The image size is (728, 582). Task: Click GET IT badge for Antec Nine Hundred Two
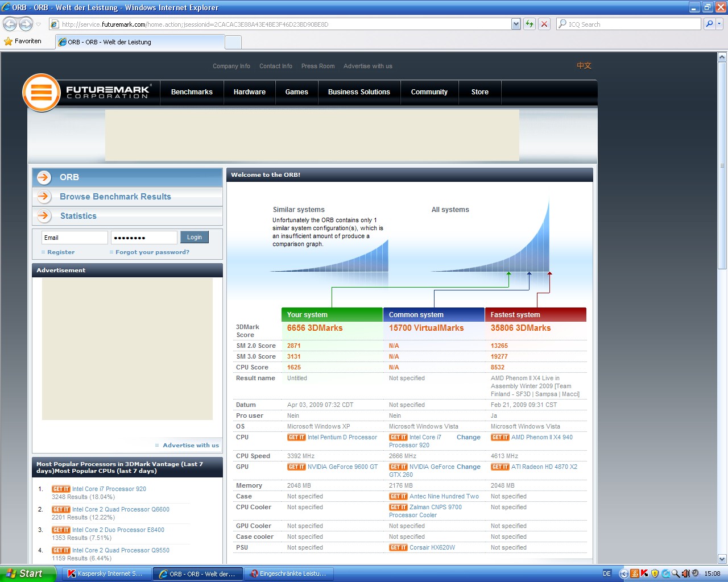398,497
